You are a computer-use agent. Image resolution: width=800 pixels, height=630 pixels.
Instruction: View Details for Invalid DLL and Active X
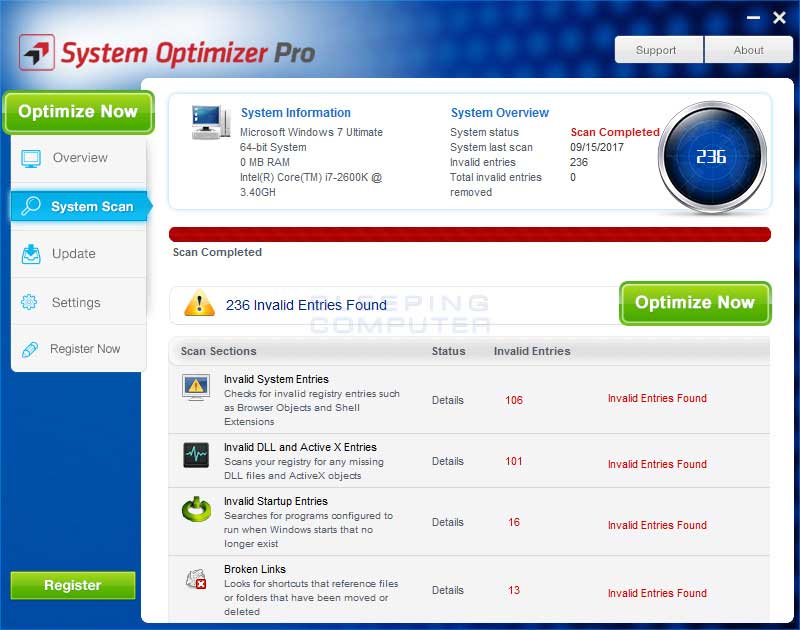[447, 461]
